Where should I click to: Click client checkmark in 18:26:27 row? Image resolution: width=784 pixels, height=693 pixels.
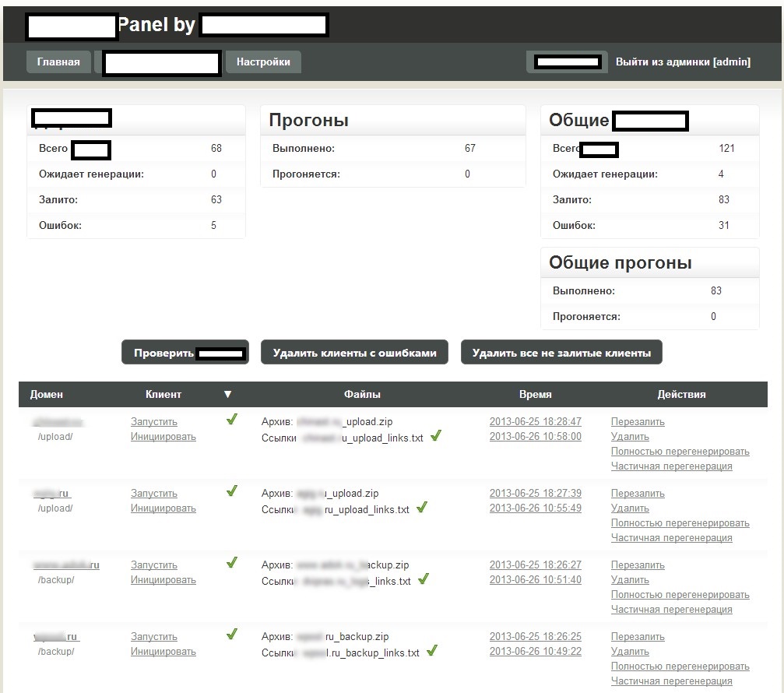pyautogui.click(x=231, y=562)
